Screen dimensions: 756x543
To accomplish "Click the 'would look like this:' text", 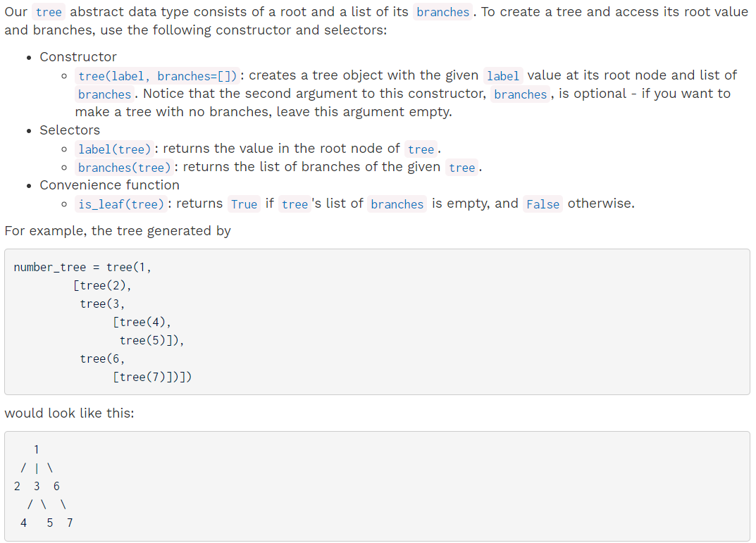I will (70, 413).
